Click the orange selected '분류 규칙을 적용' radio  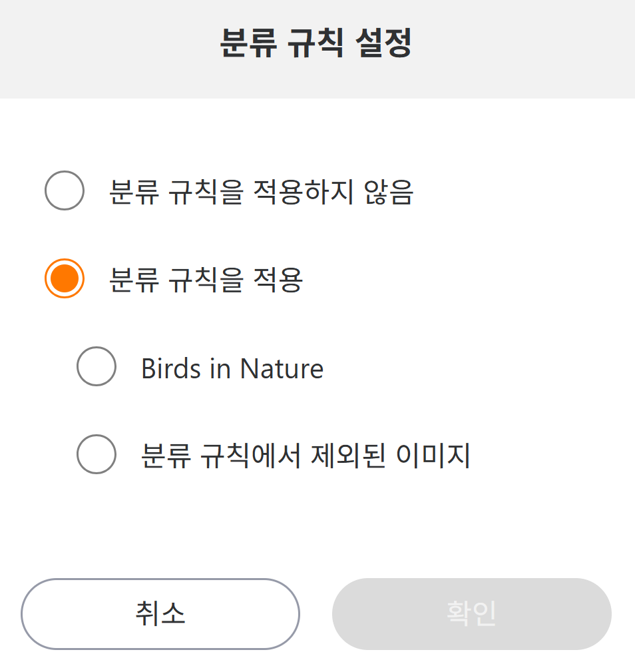[64, 278]
